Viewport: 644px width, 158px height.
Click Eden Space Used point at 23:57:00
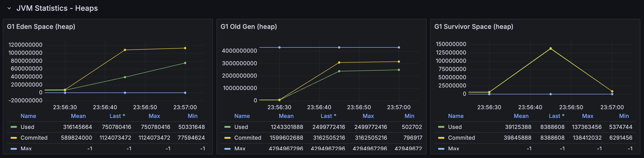point(185,63)
